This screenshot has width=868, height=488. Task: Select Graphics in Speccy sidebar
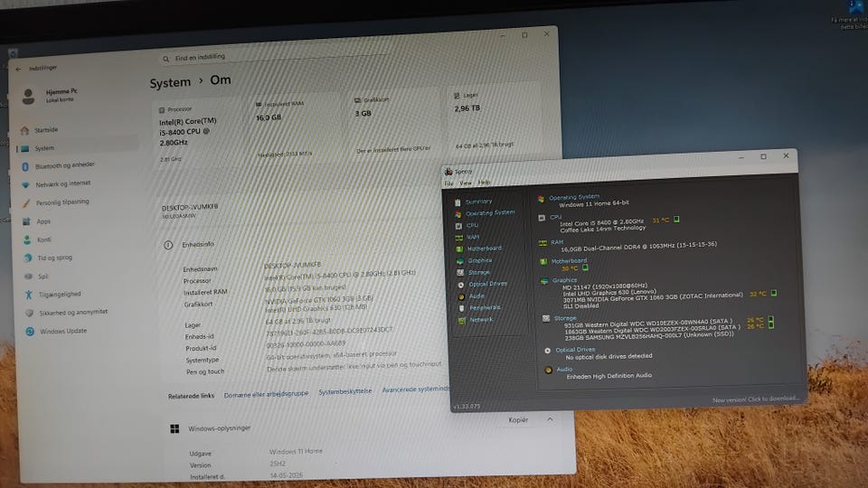coord(480,260)
